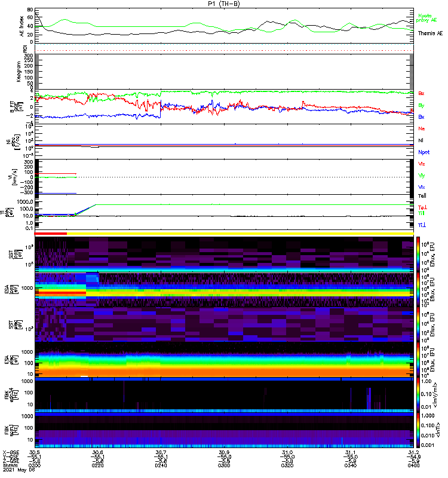Select the "Themis AE" legend label
The height and width of the screenshot is (478, 448).
(x=430, y=33)
